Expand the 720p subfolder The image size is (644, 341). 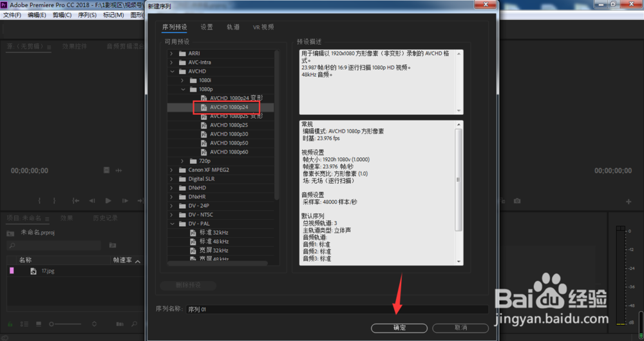click(x=182, y=161)
